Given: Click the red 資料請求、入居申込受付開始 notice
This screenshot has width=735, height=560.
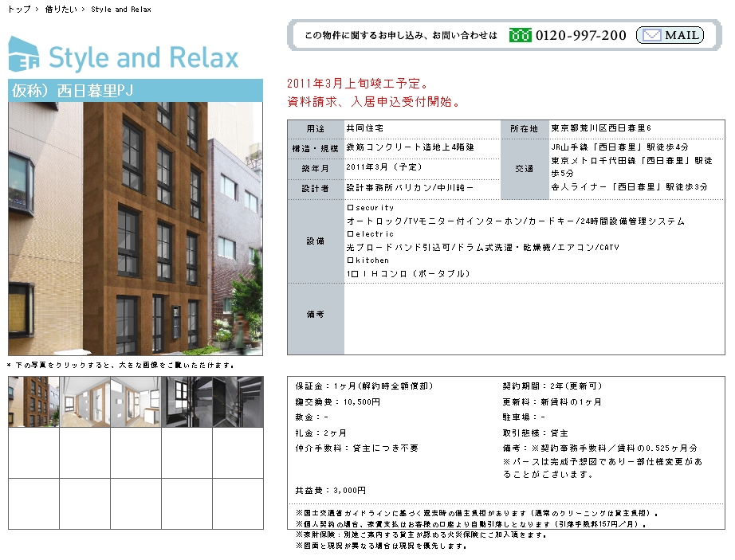Looking at the screenshot, I should click(373, 102).
